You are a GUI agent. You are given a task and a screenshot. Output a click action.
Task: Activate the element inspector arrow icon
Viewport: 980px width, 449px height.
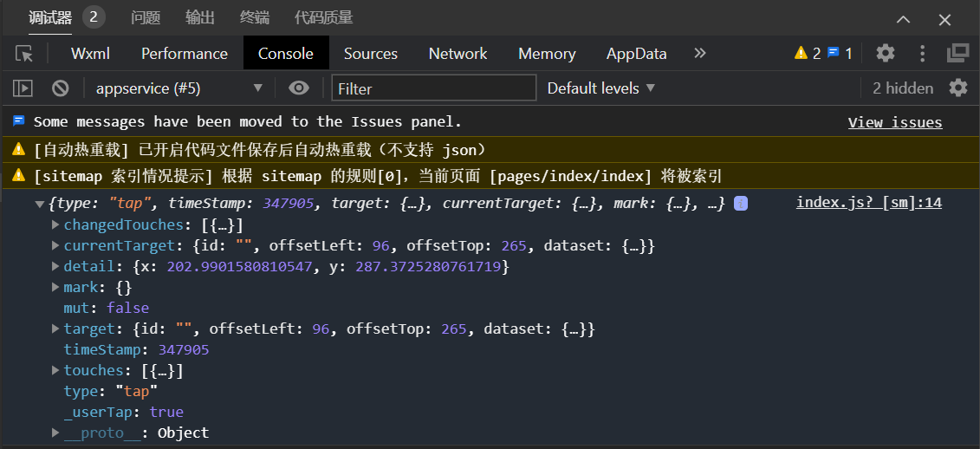pos(23,54)
